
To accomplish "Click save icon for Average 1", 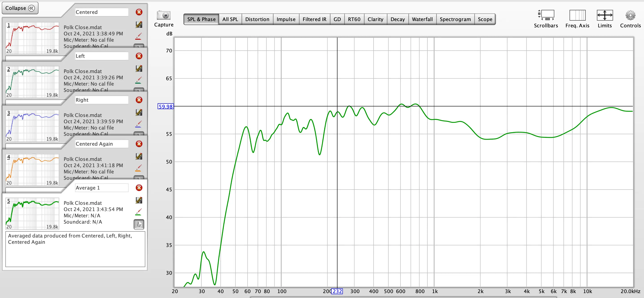I will pos(139,200).
